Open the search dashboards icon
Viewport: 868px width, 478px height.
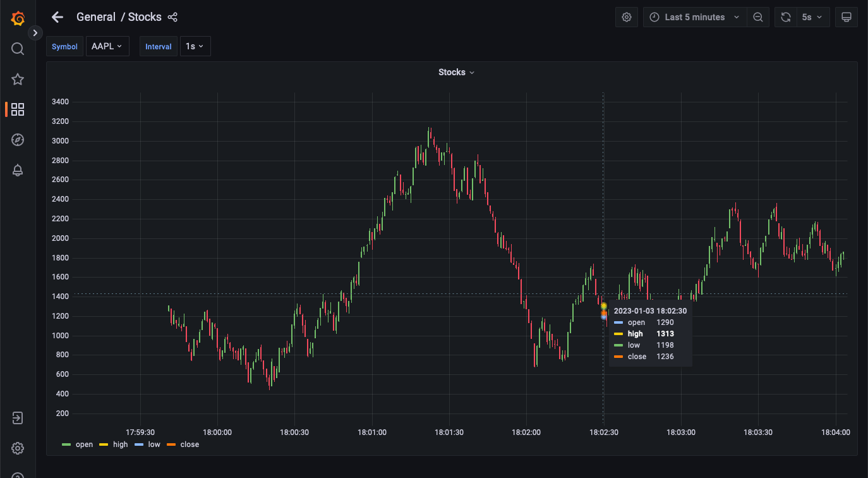(x=18, y=49)
